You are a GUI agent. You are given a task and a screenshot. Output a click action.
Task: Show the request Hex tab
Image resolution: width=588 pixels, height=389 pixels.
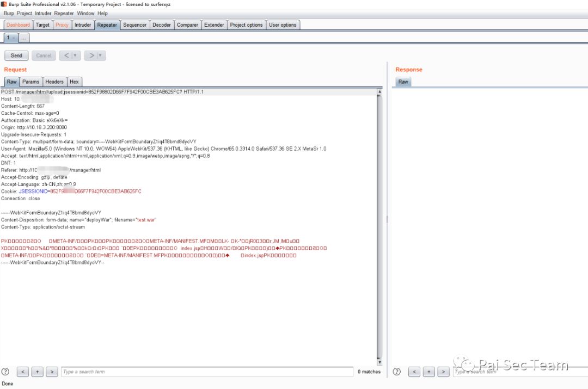tap(74, 82)
